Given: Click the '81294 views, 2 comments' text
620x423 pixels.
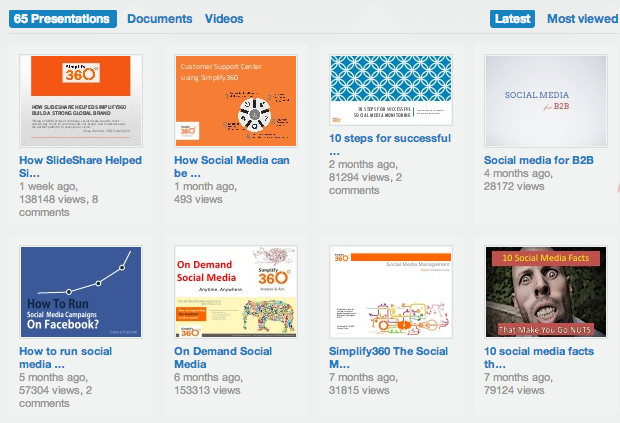Looking at the screenshot, I should [x=365, y=183].
